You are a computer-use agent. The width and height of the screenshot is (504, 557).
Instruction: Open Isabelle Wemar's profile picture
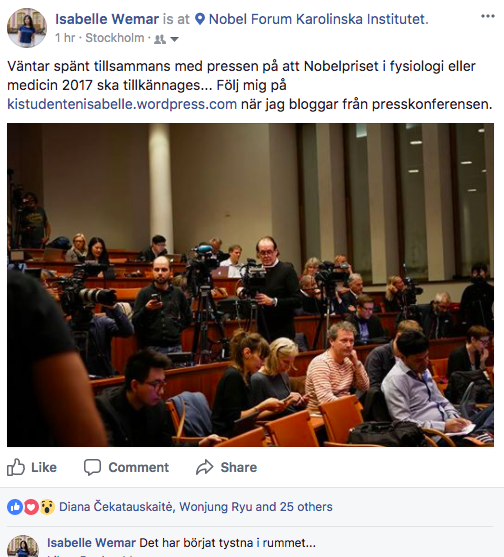click(27, 28)
